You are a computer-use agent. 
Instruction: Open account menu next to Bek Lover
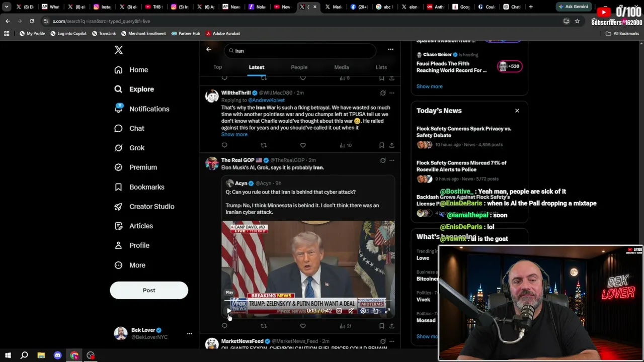pos(190,333)
